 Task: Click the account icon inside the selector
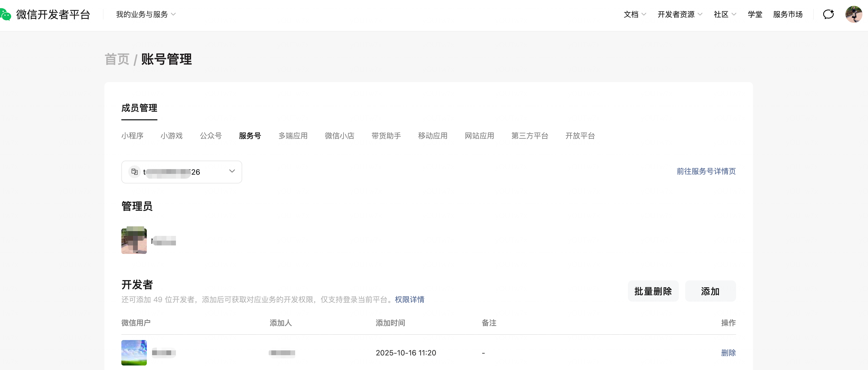134,172
